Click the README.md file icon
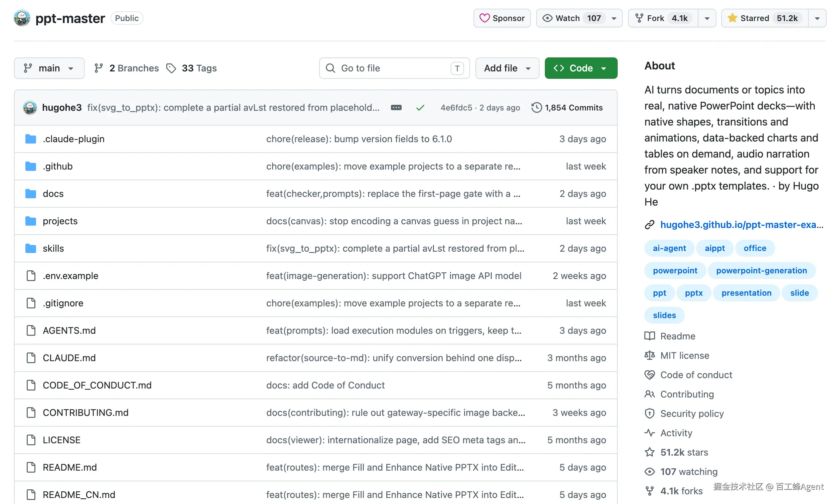836x504 pixels. click(x=31, y=467)
